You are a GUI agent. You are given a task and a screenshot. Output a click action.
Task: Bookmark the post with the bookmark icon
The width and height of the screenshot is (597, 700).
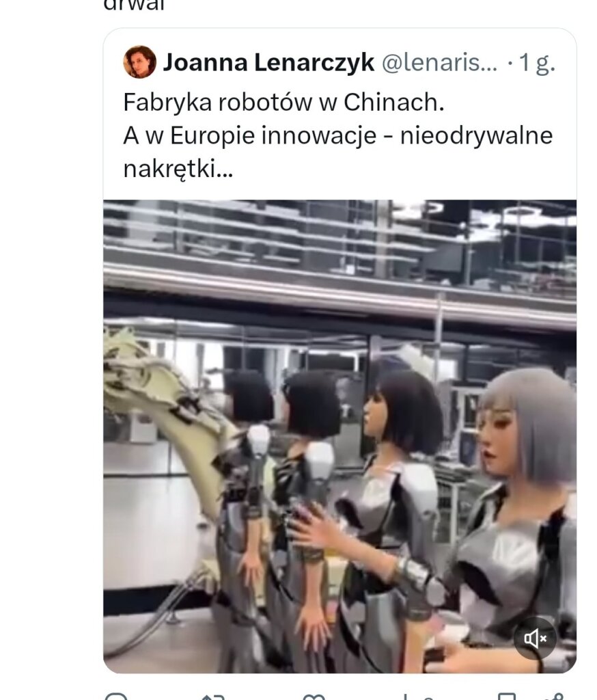point(506,697)
